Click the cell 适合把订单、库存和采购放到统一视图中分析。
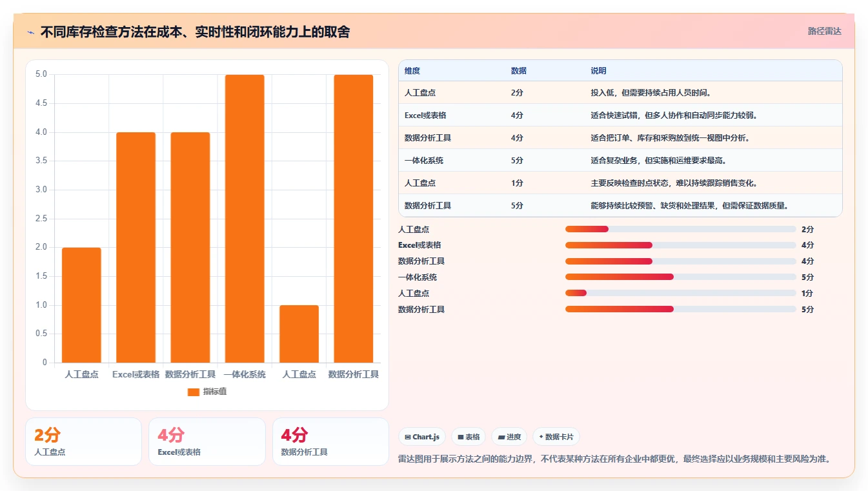The height and width of the screenshot is (491, 868). [670, 138]
